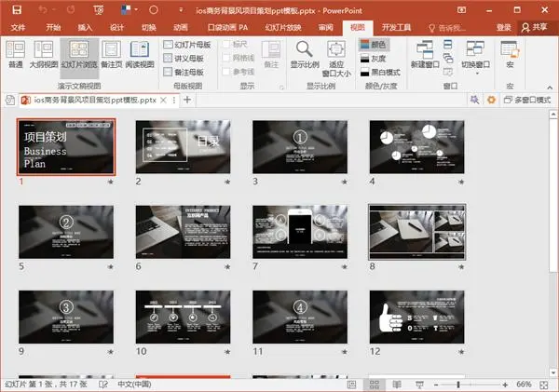Click the 共享 share button

coord(535,27)
